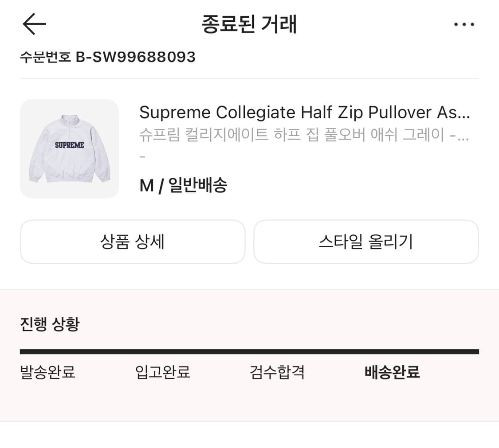Select the 종료된 거래 screen title
499x448 pixels.
click(x=249, y=24)
